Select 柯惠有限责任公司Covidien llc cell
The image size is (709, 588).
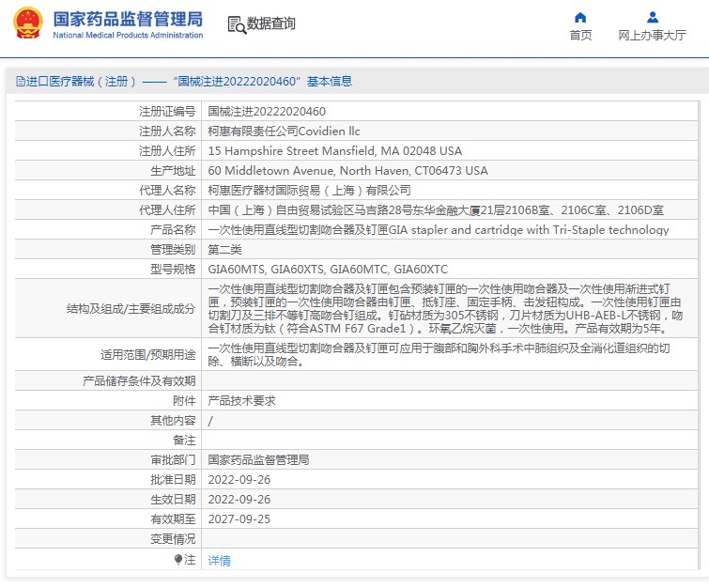[284, 132]
